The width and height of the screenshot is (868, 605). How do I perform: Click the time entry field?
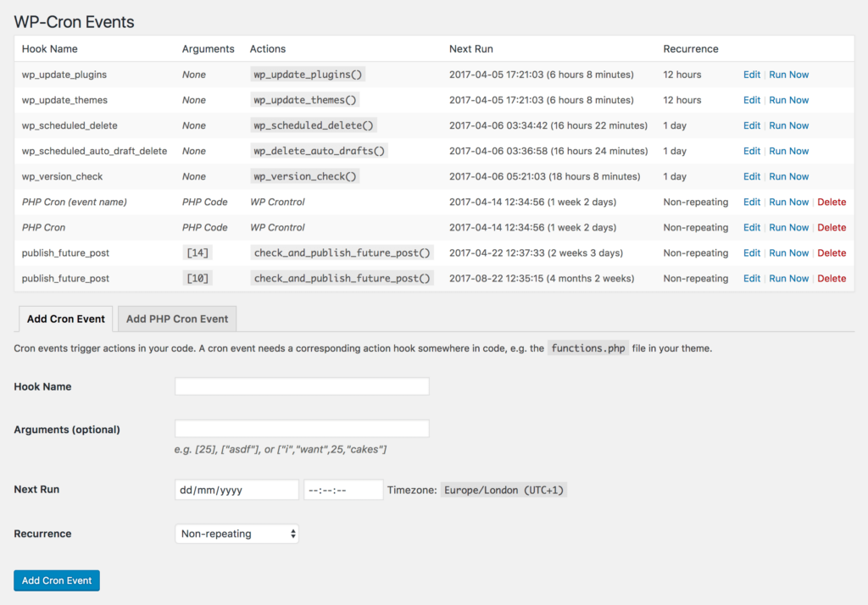[x=342, y=489]
